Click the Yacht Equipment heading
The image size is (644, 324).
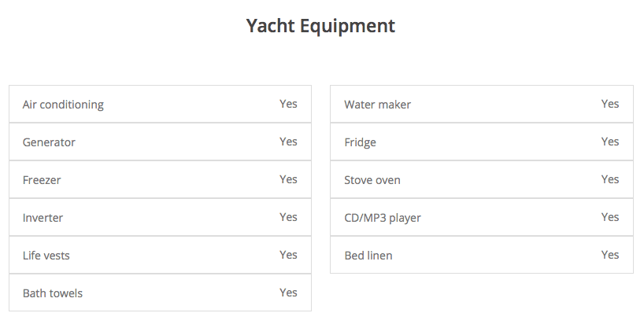[320, 26]
